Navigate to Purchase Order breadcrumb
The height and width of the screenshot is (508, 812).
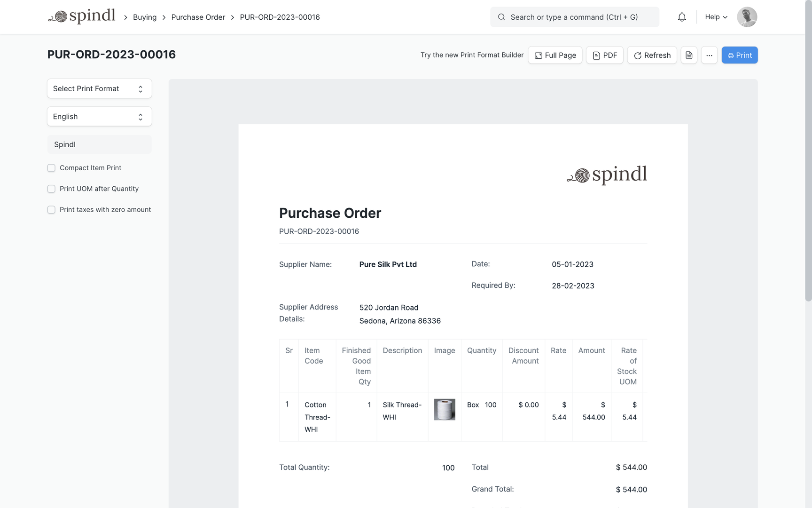[198, 17]
